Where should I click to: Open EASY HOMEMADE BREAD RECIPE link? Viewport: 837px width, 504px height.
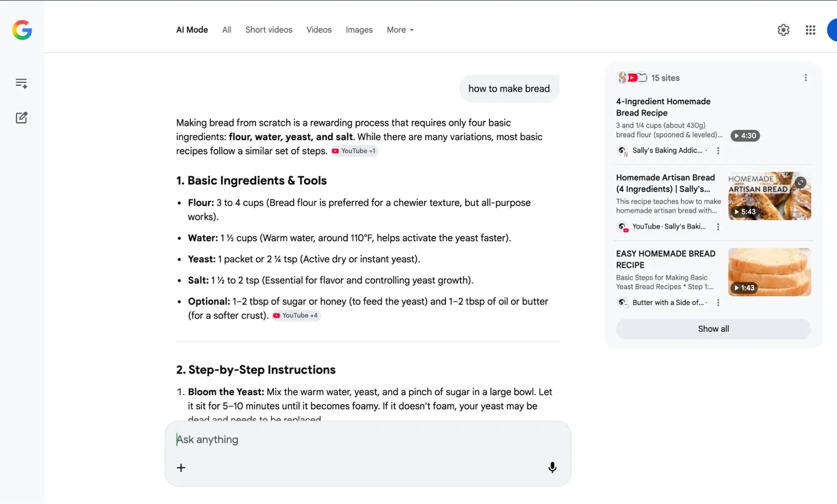[666, 260]
